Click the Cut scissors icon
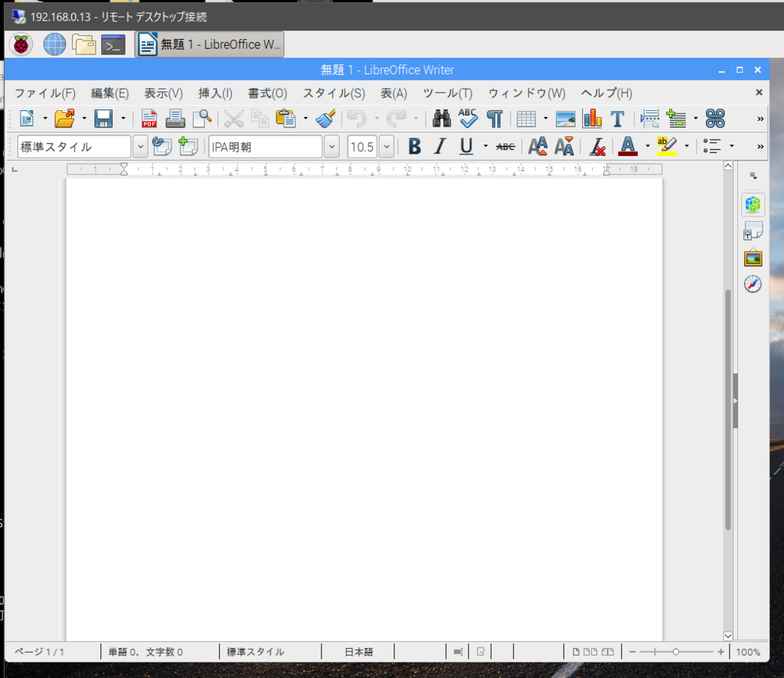 [234, 119]
